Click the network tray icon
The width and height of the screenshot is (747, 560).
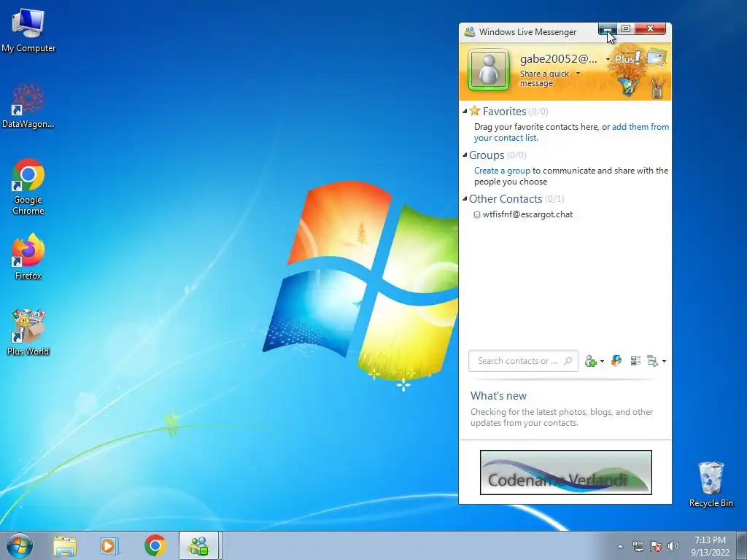[x=638, y=546]
